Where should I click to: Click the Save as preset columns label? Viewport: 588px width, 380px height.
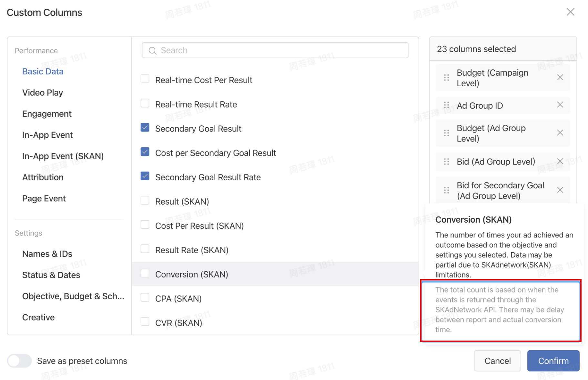point(82,361)
